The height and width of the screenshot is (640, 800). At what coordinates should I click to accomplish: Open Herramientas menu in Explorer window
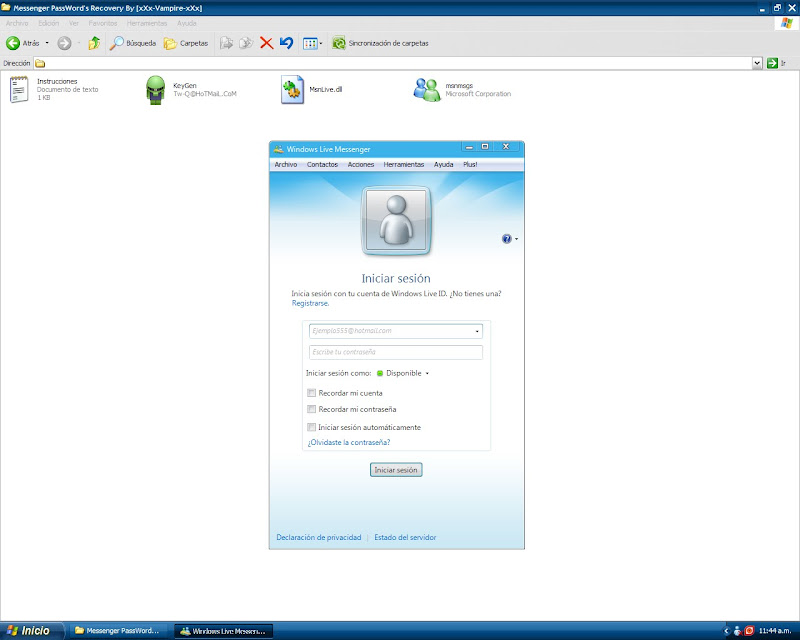147,23
